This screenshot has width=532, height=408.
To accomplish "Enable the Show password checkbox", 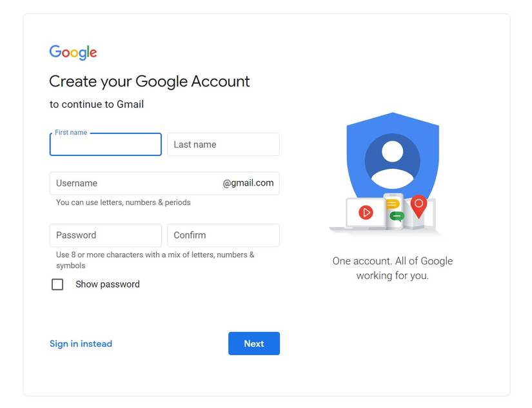I will click(x=57, y=284).
